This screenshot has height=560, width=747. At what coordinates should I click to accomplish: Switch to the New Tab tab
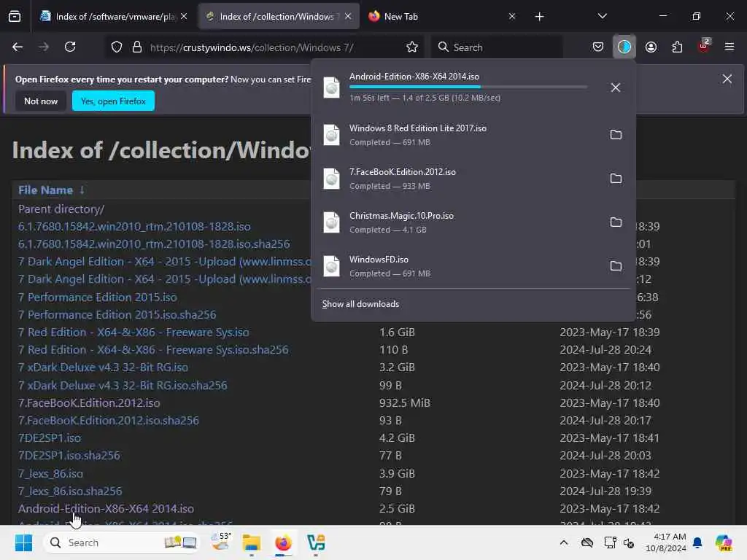click(443, 17)
